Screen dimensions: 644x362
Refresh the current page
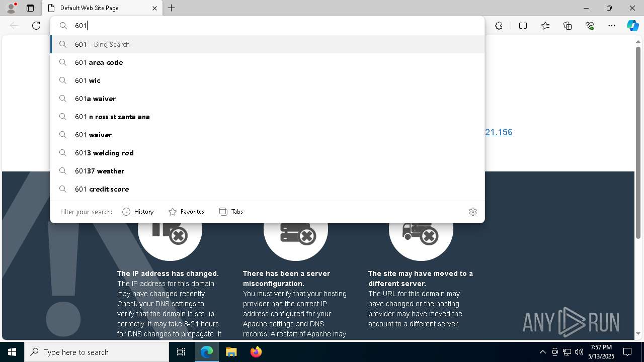(36, 26)
